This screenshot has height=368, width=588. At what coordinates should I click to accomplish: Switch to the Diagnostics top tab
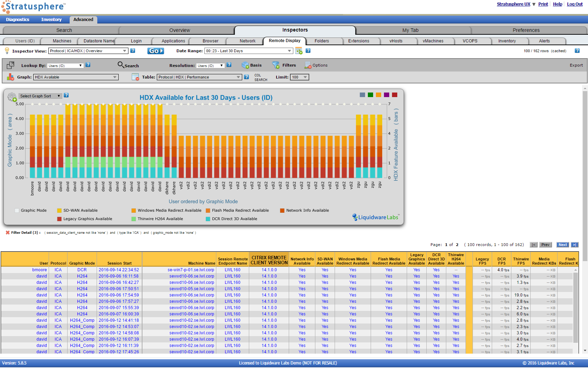tap(17, 20)
